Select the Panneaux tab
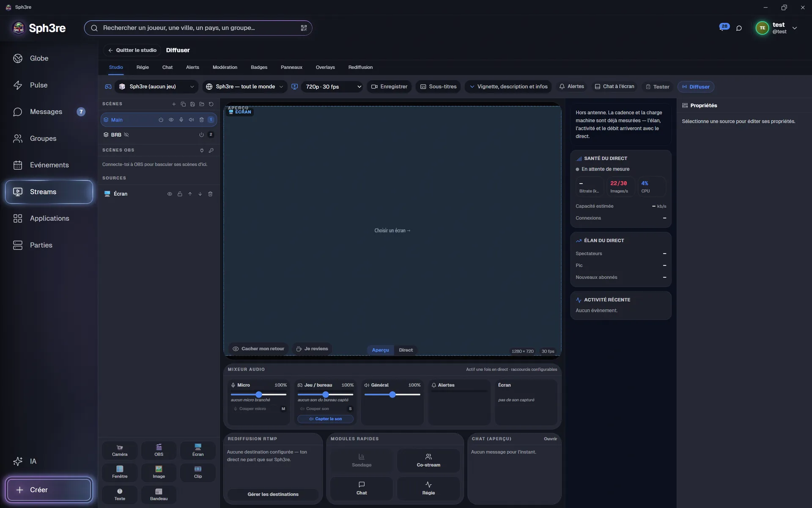Image resolution: width=812 pixels, height=508 pixels. click(291, 67)
